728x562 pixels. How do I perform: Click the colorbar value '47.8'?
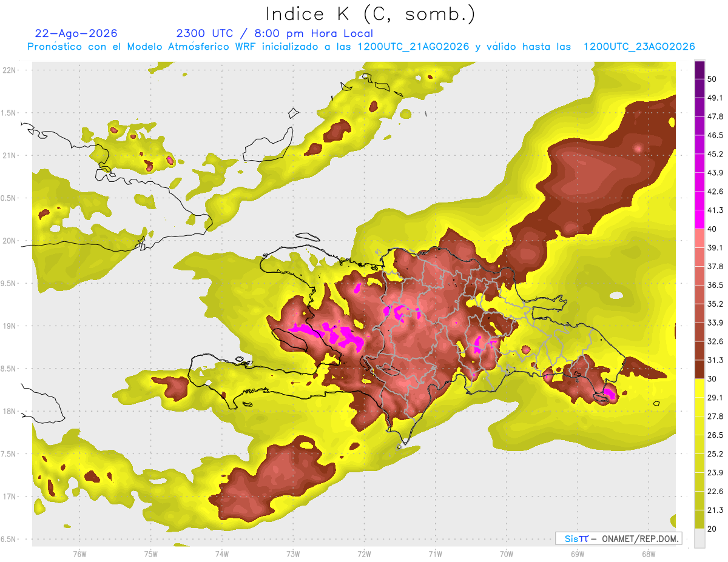pyautogui.click(x=715, y=116)
